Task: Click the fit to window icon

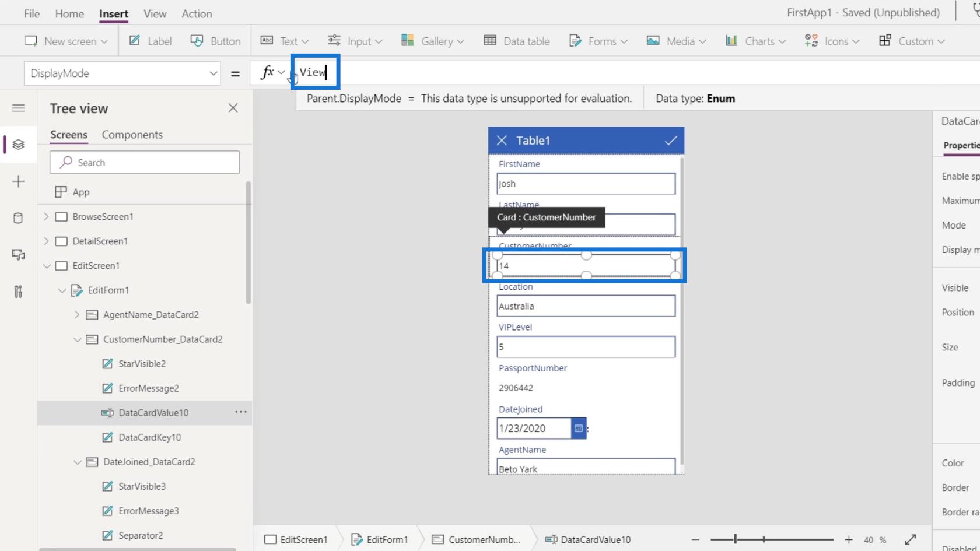Action: click(x=910, y=539)
